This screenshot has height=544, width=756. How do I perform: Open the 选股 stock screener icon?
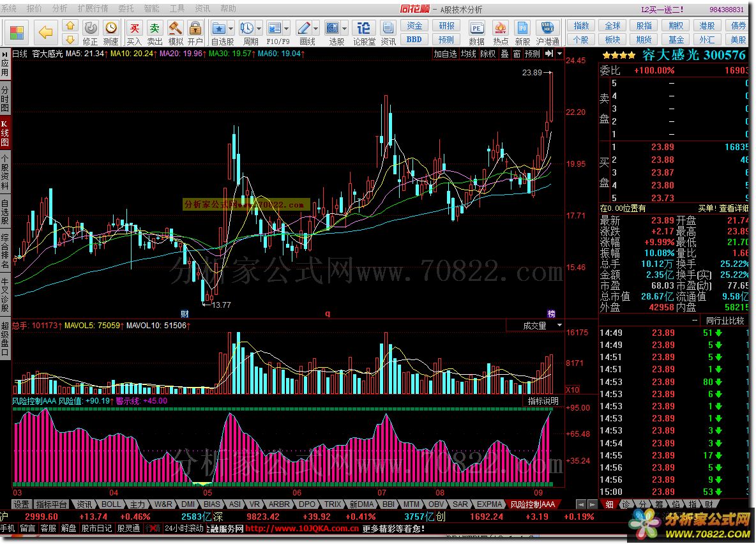tap(332, 28)
